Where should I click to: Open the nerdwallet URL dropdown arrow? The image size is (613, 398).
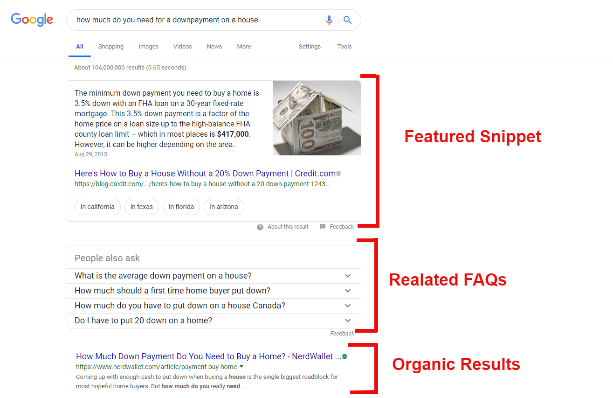tap(241, 366)
